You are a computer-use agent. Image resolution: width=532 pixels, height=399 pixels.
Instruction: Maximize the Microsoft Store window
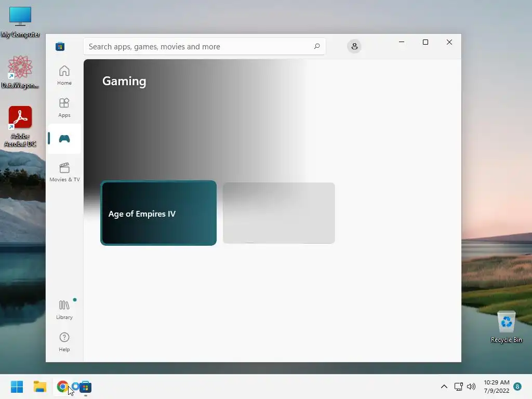point(425,42)
